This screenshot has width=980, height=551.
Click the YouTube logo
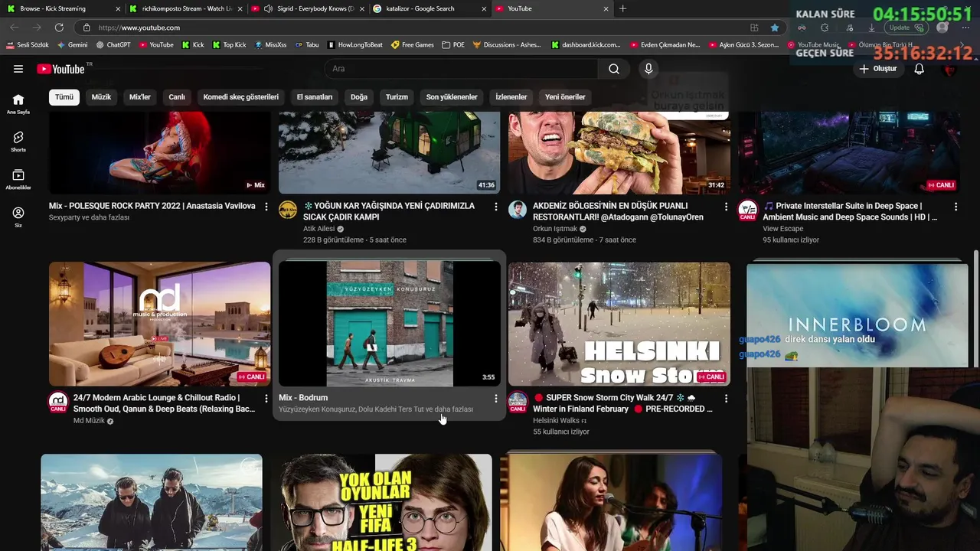point(60,69)
